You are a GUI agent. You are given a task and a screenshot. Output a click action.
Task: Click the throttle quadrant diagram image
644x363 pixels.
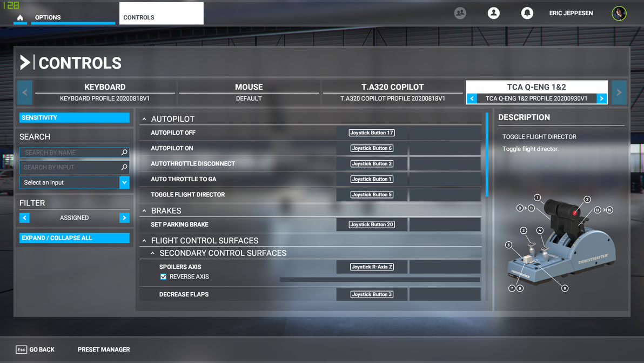[x=561, y=243]
